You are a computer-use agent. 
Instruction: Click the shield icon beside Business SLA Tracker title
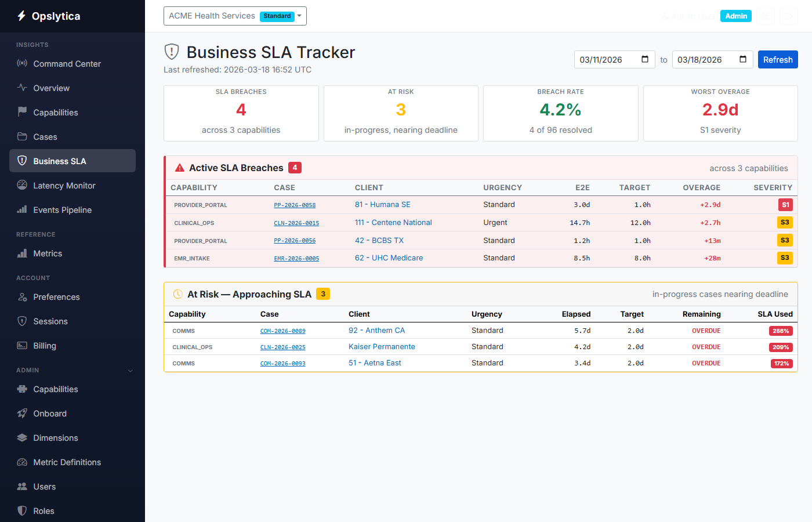[171, 52]
